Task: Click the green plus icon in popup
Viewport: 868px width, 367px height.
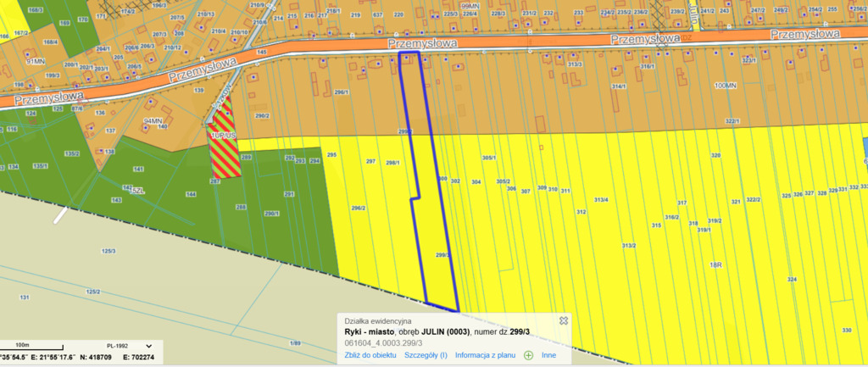Action: point(528,355)
